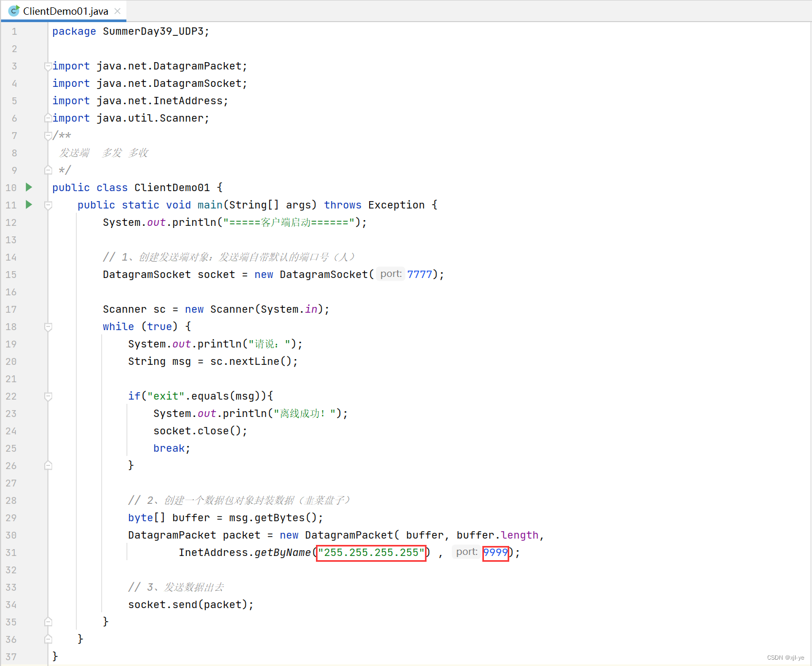Click comment starting with // 1、
Viewport: 812px width, 666px height.
[x=229, y=257]
